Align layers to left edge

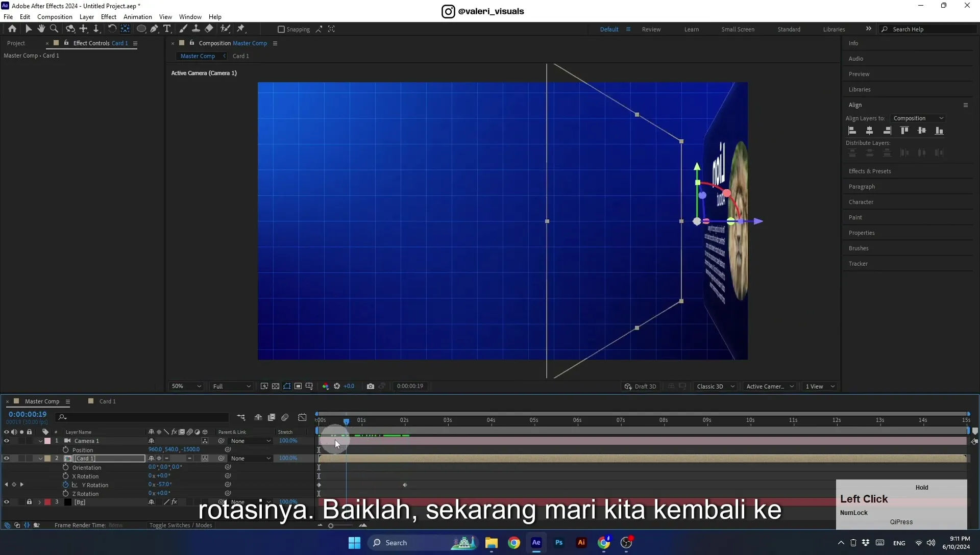tap(852, 131)
